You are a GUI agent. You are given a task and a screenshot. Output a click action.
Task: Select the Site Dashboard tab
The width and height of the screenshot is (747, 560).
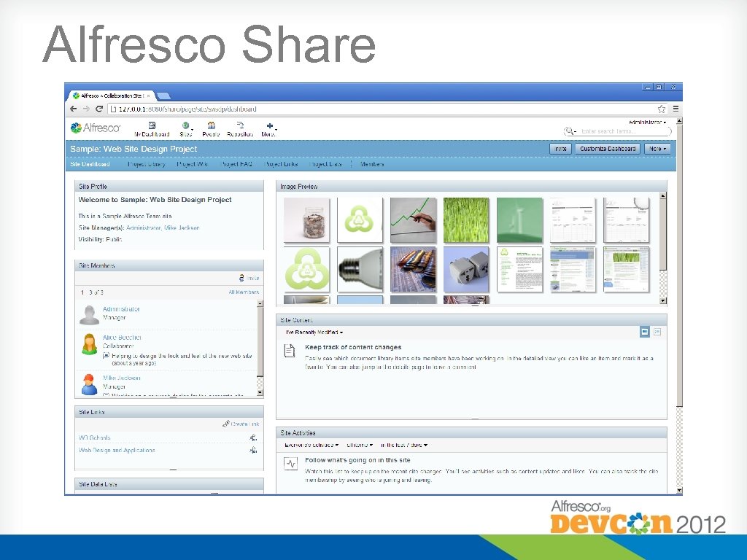(90, 164)
